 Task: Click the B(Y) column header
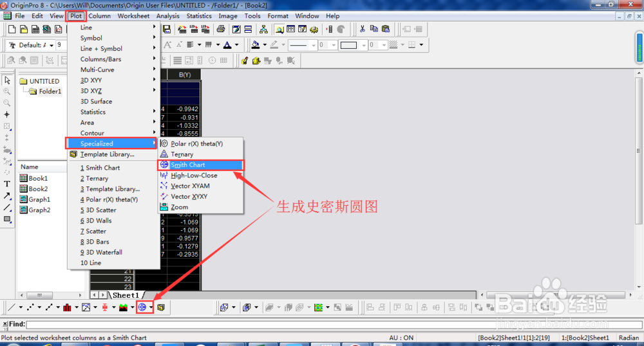(x=184, y=75)
